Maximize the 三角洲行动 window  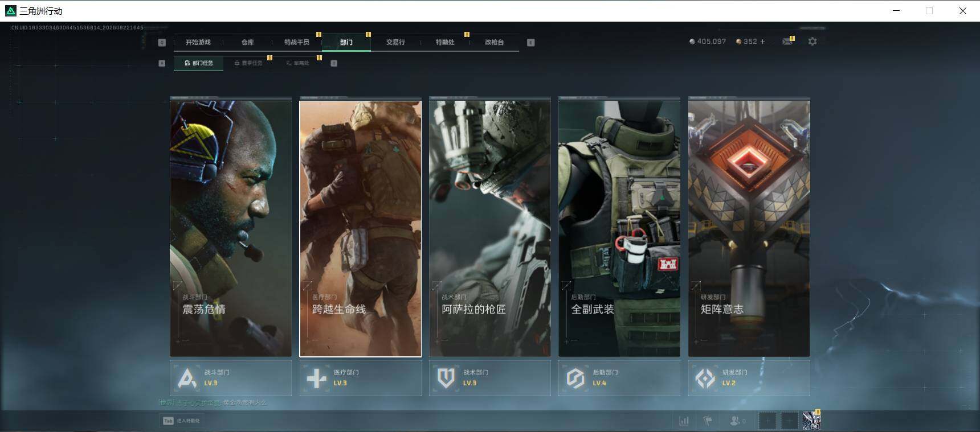pyautogui.click(x=929, y=11)
